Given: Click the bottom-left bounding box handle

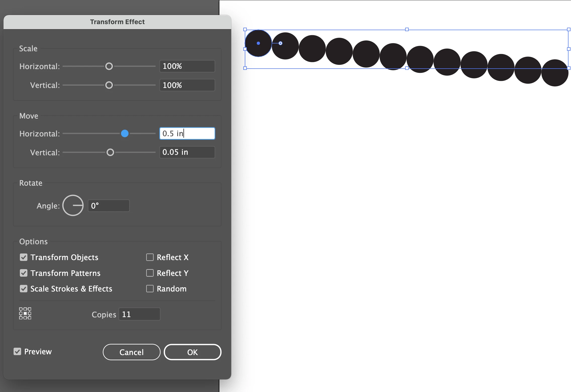Looking at the screenshot, I should pyautogui.click(x=245, y=68).
